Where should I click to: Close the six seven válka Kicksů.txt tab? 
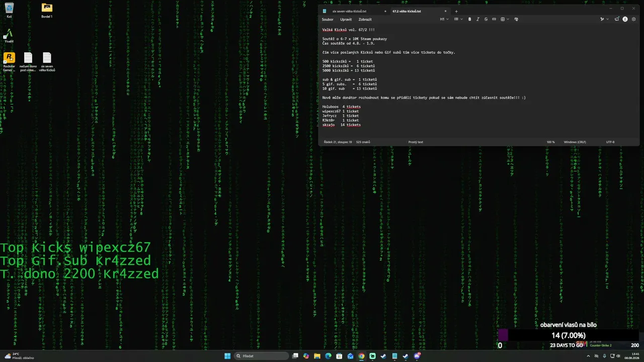(385, 11)
